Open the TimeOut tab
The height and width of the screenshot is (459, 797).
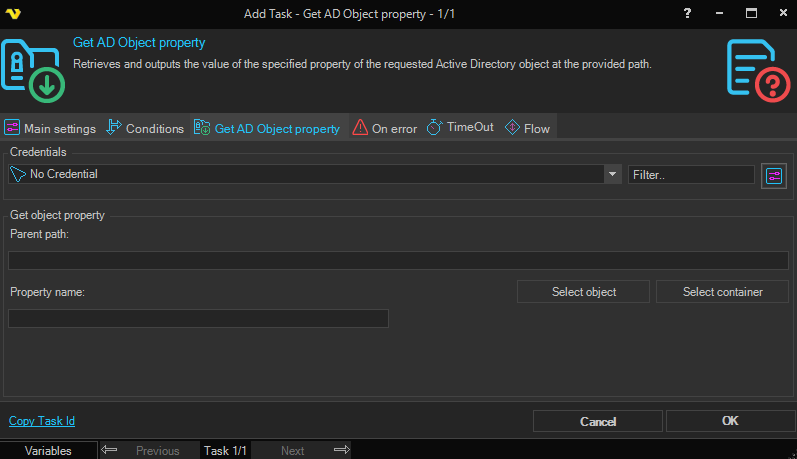click(460, 128)
